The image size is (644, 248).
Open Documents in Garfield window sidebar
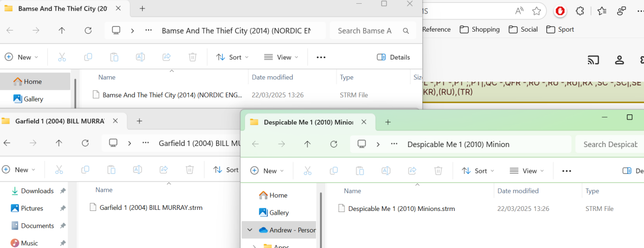point(37,225)
